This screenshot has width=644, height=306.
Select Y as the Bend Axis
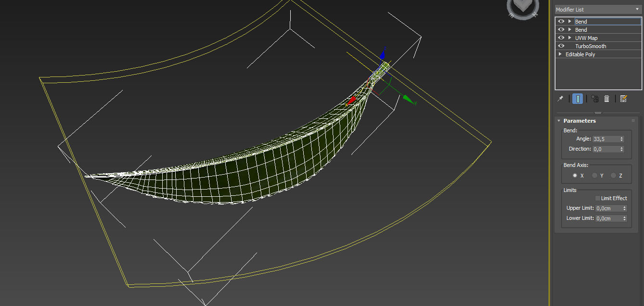594,176
